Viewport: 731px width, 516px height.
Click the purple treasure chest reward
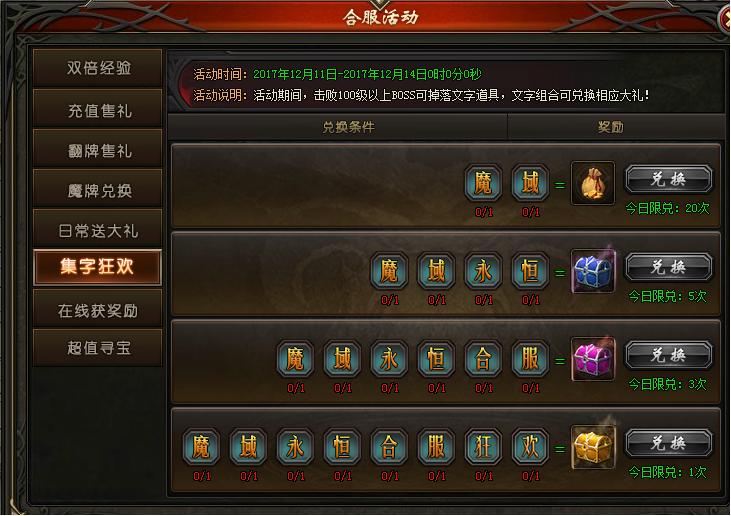tap(593, 359)
